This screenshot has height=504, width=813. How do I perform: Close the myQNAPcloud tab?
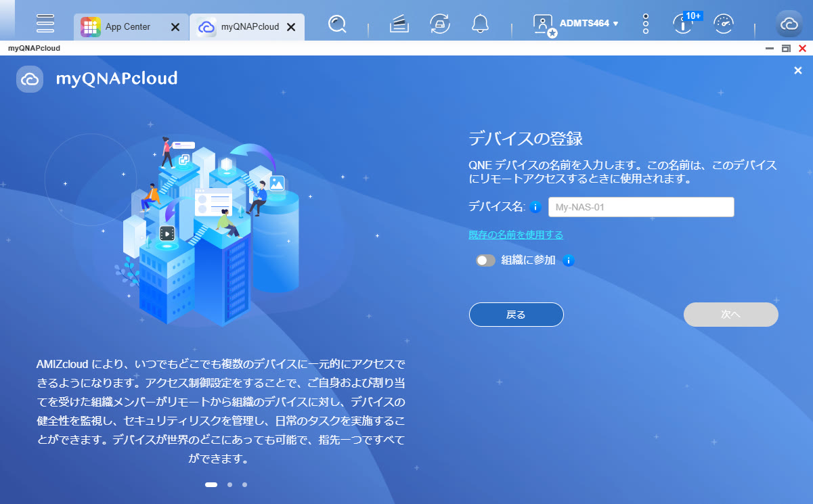pos(291,27)
